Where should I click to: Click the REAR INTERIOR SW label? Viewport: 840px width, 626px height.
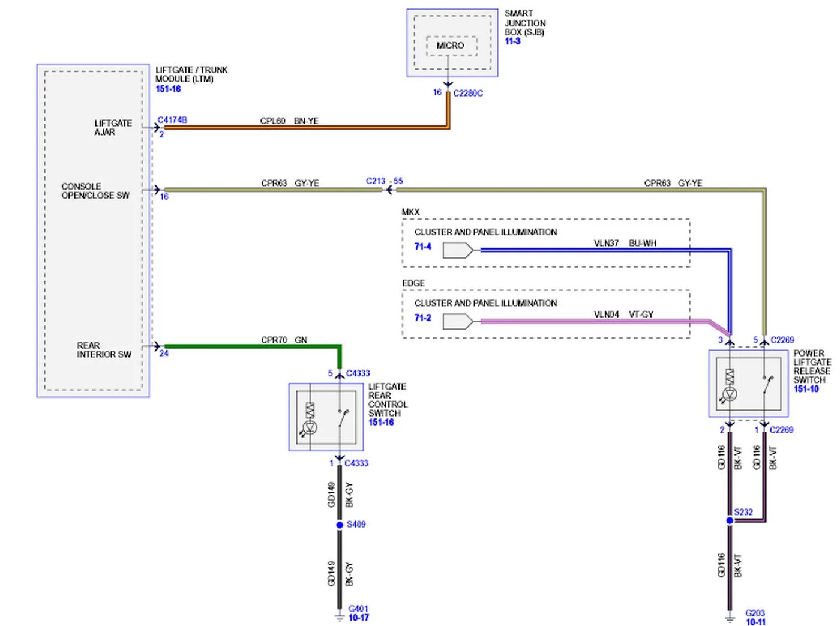pos(104,350)
